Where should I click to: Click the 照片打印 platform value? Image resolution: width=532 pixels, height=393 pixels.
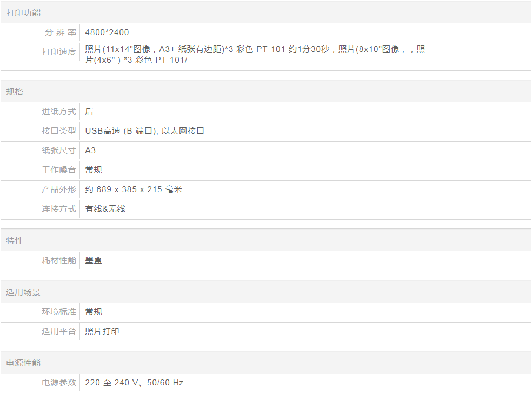coord(102,331)
